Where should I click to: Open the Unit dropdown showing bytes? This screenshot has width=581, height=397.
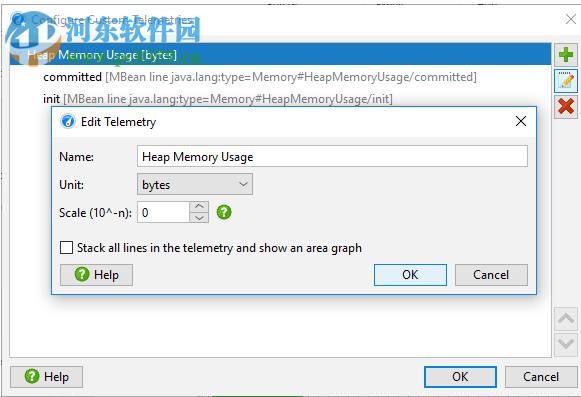(x=195, y=184)
